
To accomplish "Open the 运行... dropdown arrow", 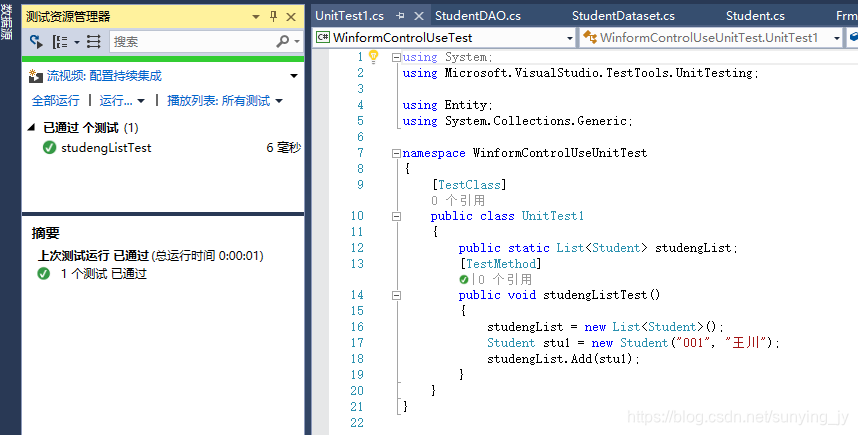I will click(x=141, y=101).
